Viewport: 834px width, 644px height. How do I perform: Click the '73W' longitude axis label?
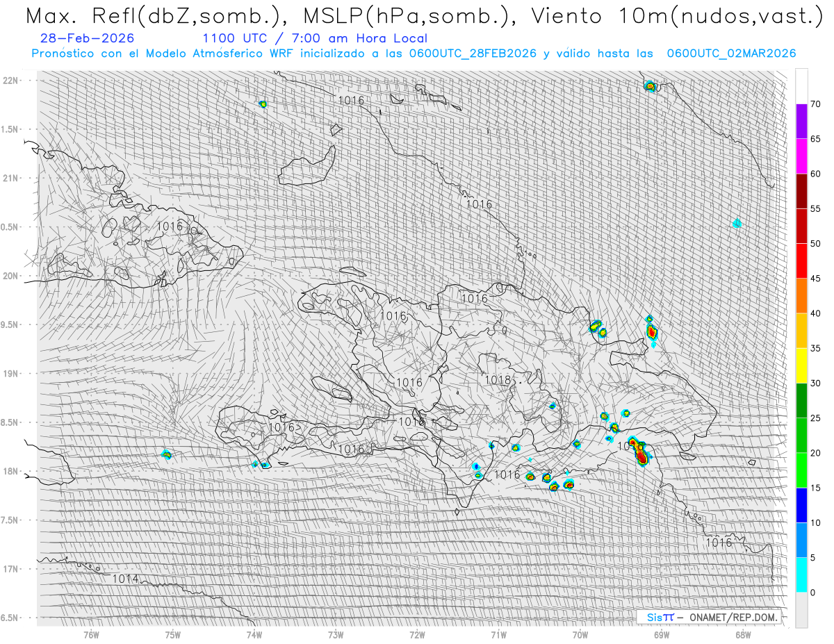(x=336, y=634)
